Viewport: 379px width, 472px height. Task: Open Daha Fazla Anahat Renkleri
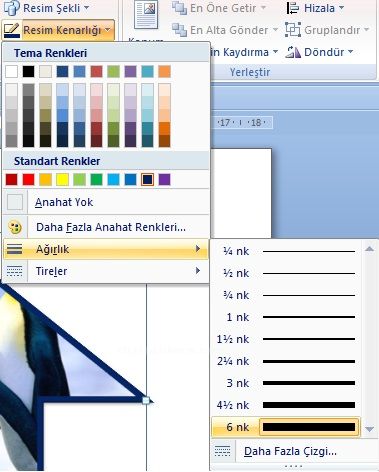point(106,227)
